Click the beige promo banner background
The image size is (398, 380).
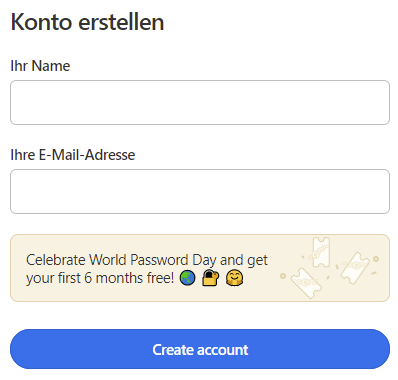pyautogui.click(x=200, y=268)
